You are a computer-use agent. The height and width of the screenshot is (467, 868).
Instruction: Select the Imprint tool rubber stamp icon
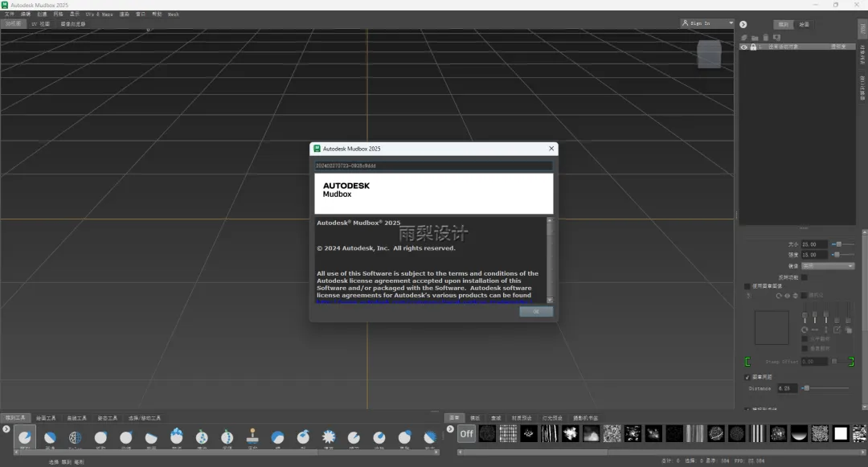[252, 436]
